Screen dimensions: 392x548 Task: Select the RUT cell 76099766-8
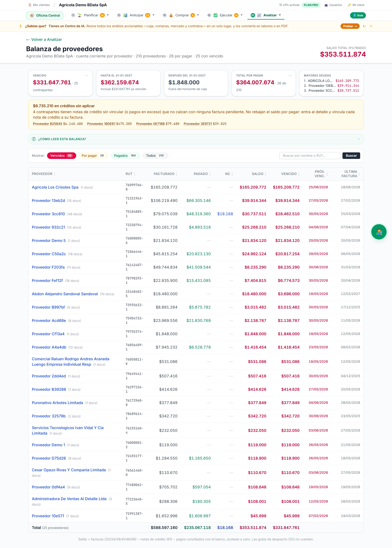click(x=134, y=187)
